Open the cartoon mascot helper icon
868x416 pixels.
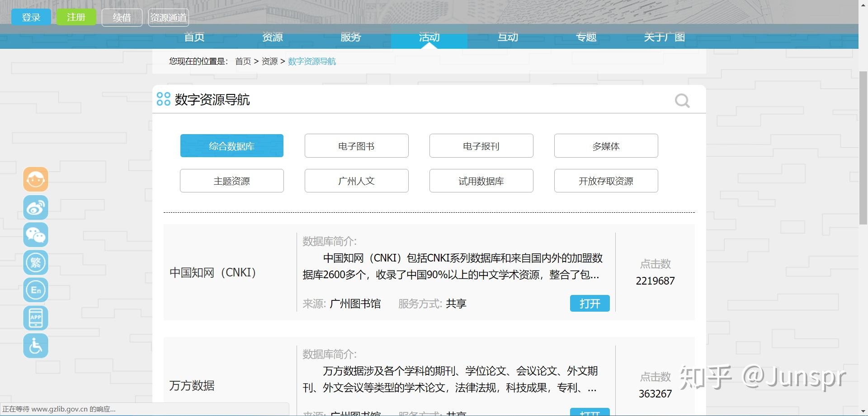[36, 179]
